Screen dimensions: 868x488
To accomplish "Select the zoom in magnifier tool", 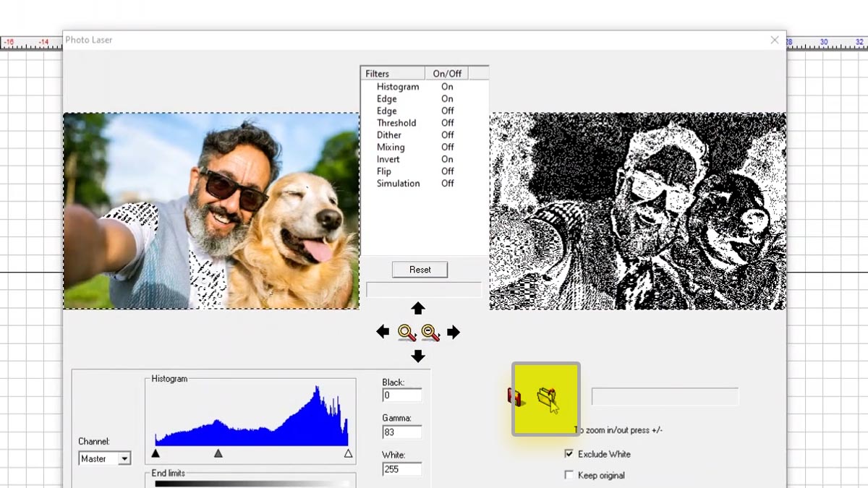I will tap(406, 332).
